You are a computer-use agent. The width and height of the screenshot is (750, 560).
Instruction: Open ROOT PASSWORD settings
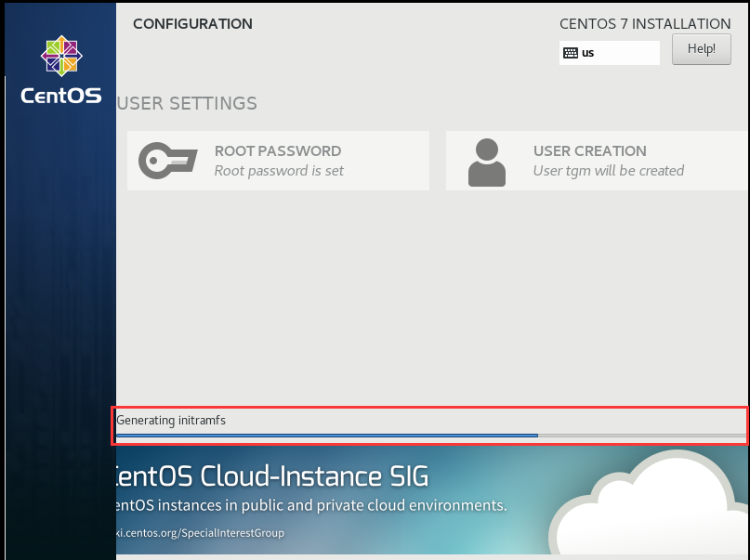click(278, 161)
